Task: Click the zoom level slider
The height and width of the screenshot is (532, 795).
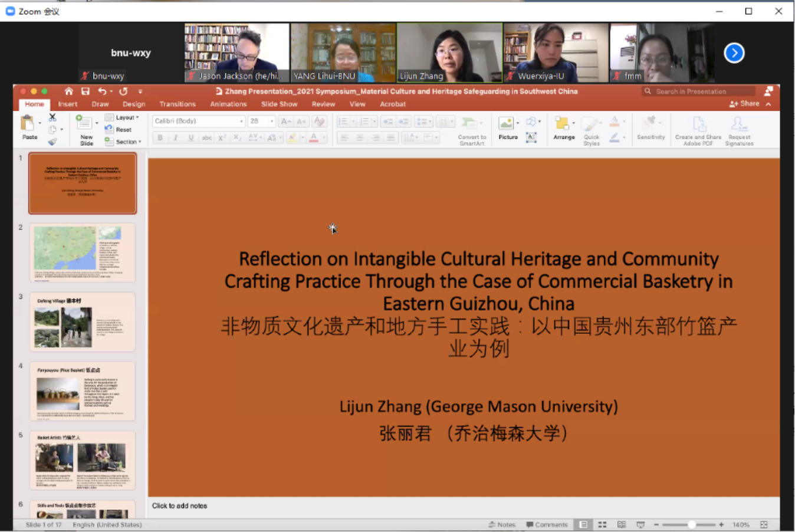Action: (691, 524)
